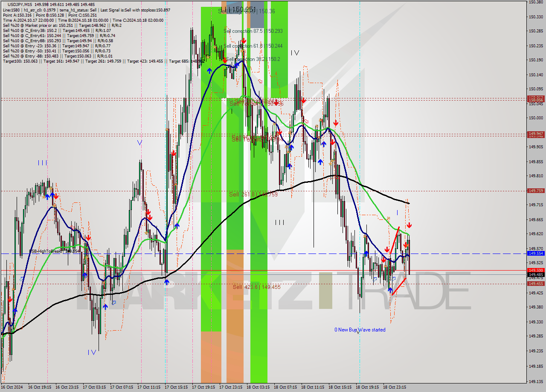Click the 'Sell correction 87.5 | 150.293' label

click(253, 31)
